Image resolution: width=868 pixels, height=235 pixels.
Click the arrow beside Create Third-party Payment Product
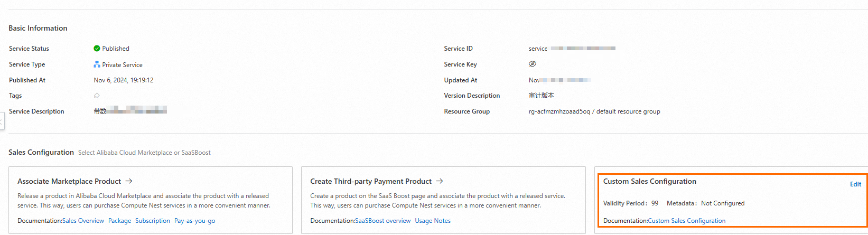[x=440, y=181]
